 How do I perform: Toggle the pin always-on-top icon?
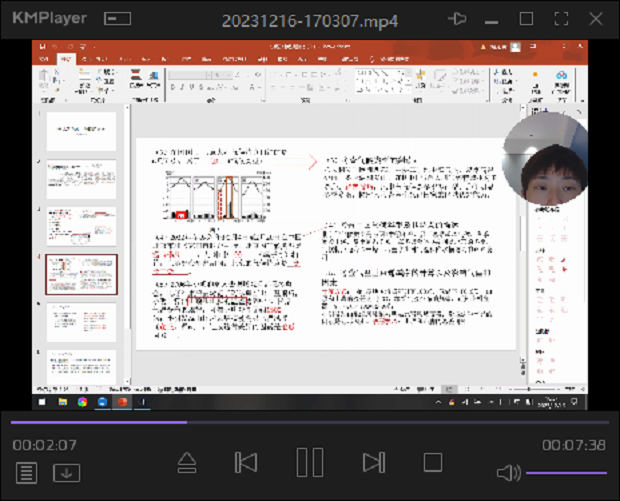(457, 19)
